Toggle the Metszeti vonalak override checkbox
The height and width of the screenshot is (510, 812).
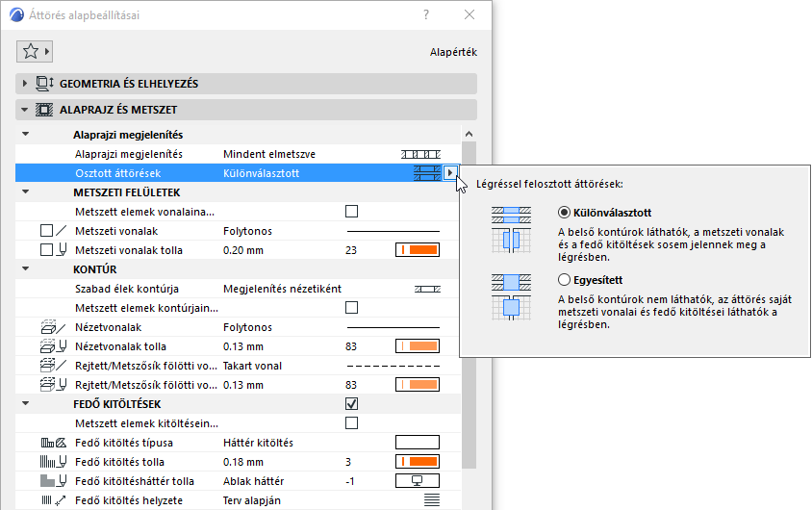pos(46,231)
